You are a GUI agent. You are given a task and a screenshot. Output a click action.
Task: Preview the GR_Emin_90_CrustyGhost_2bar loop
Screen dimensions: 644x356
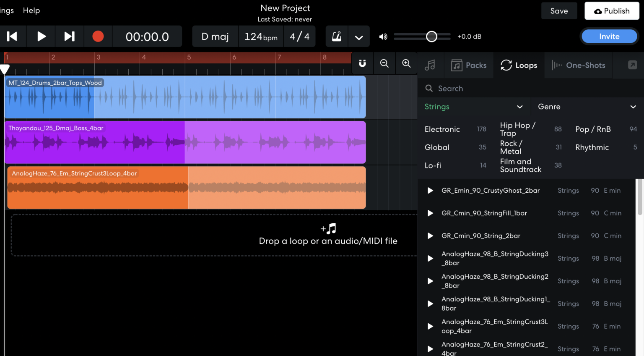[x=430, y=190]
